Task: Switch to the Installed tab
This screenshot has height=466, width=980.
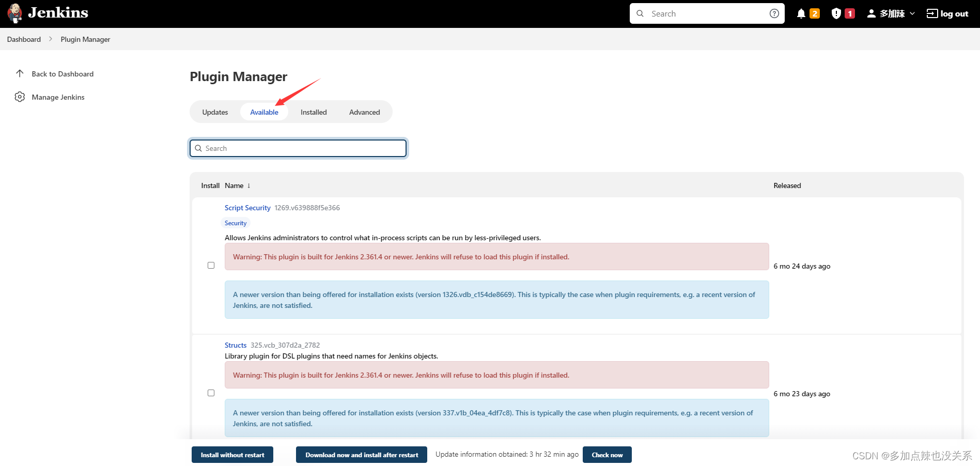Action: click(x=314, y=112)
